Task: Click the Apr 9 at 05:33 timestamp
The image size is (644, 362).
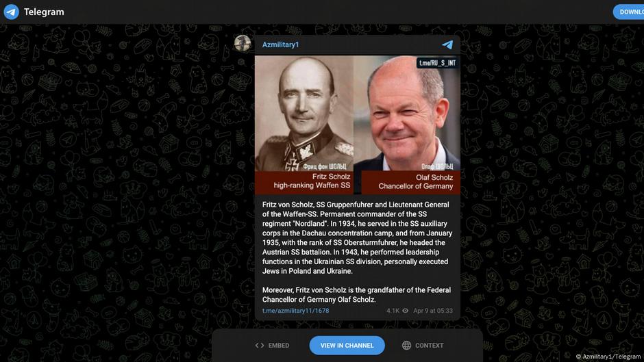Action: tap(433, 311)
